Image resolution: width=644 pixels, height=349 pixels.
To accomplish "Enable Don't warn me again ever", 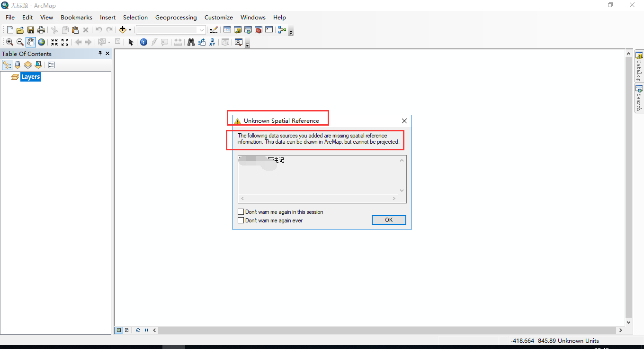I will (241, 220).
